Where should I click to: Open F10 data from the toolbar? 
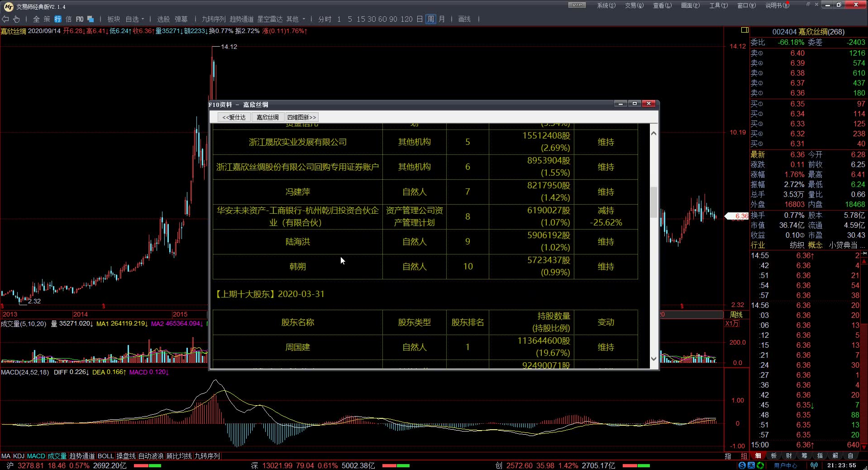[x=80, y=19]
